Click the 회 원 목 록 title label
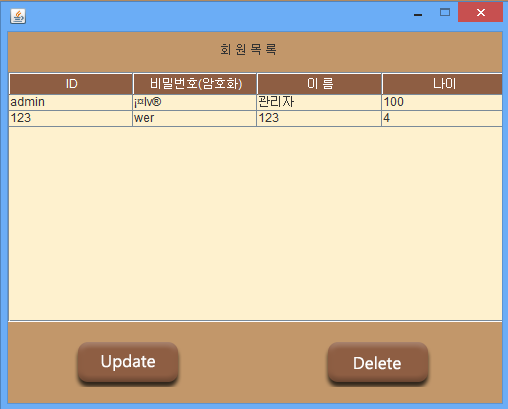Image resolution: width=508 pixels, height=409 pixels. (x=248, y=50)
